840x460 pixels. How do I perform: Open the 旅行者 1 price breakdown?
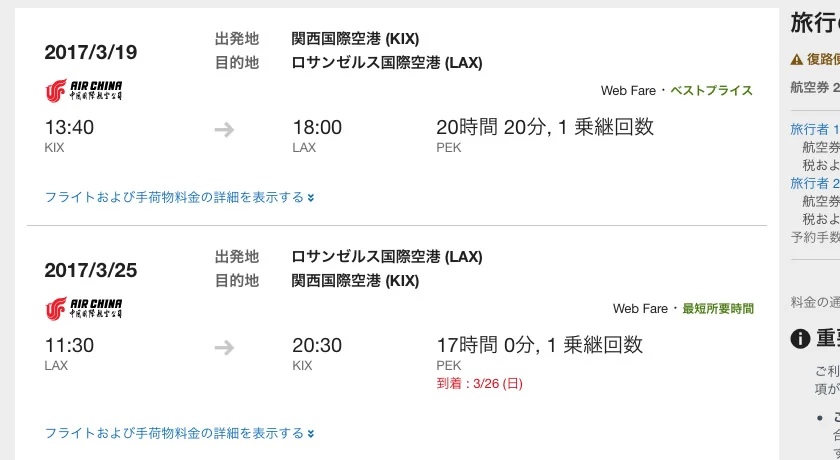point(815,129)
